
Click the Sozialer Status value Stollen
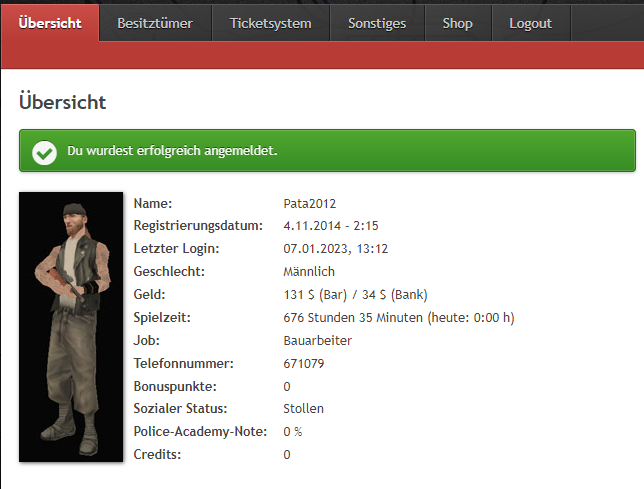point(304,409)
